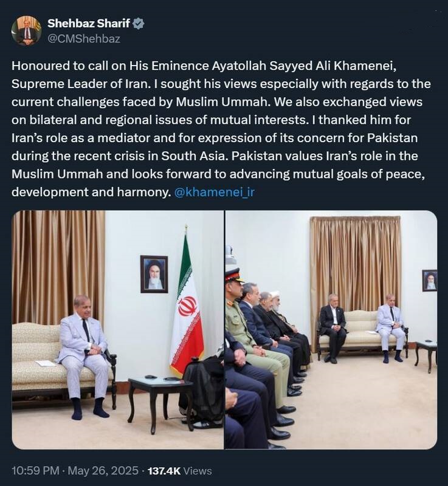Click the May 26, 2025 date
Image resolution: width=448 pixels, height=486 pixels.
click(103, 470)
